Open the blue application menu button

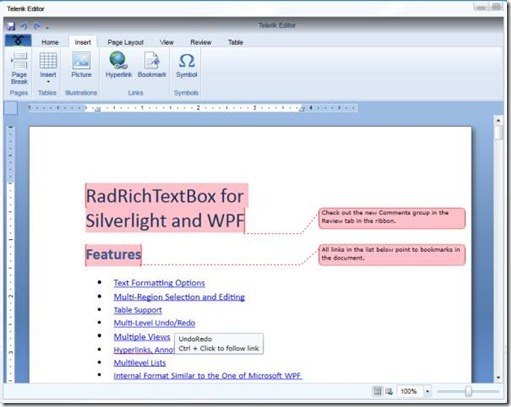click(x=18, y=41)
